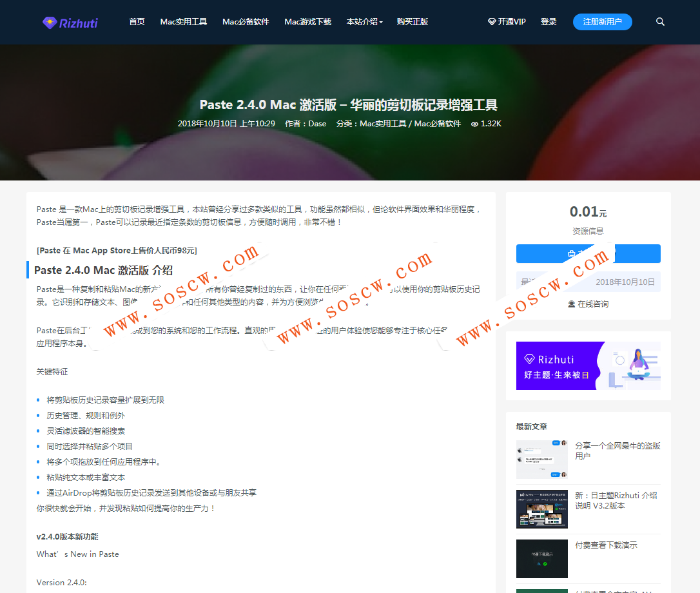This screenshot has height=593, width=700.
Task: Open thumbnail for 分享一个全网最牛的盗版用户
Action: coord(541,460)
